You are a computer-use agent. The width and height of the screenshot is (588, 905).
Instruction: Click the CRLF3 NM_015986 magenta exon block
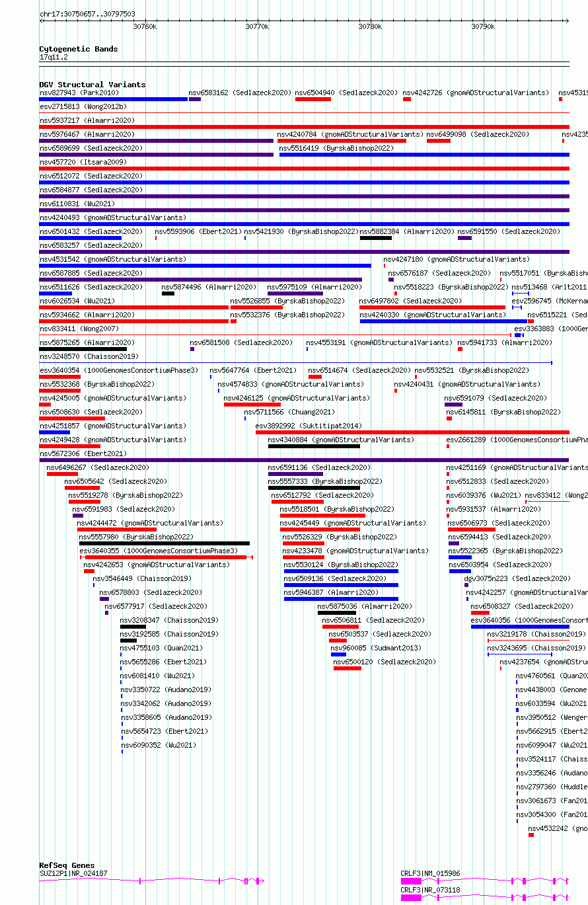click(x=411, y=881)
